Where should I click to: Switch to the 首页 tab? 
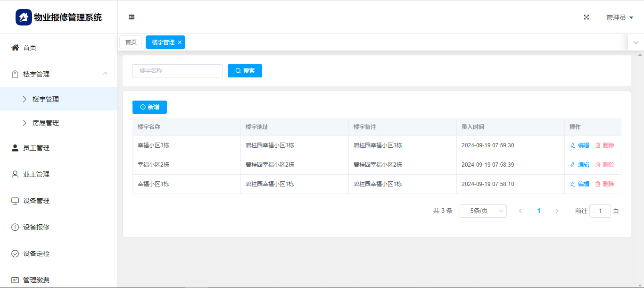[131, 42]
